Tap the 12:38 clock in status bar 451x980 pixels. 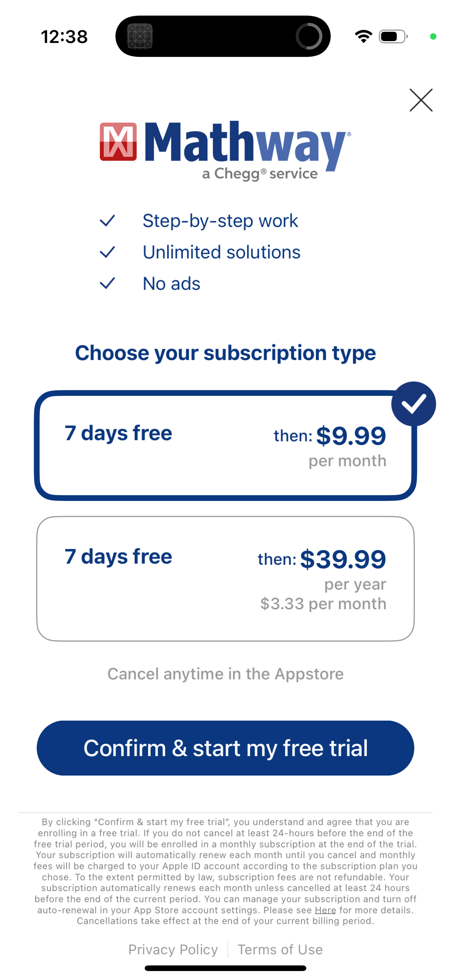coord(64,37)
